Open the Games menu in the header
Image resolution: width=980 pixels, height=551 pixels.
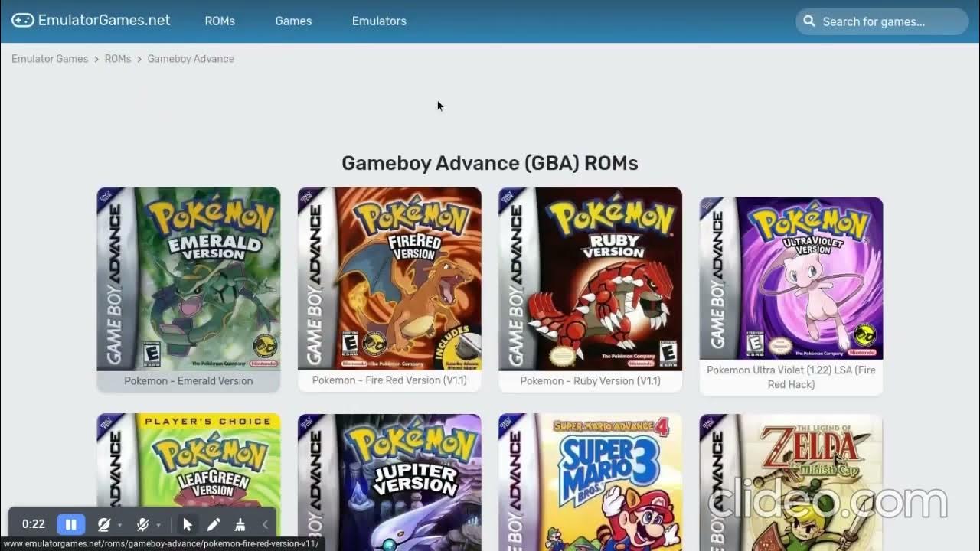click(293, 21)
